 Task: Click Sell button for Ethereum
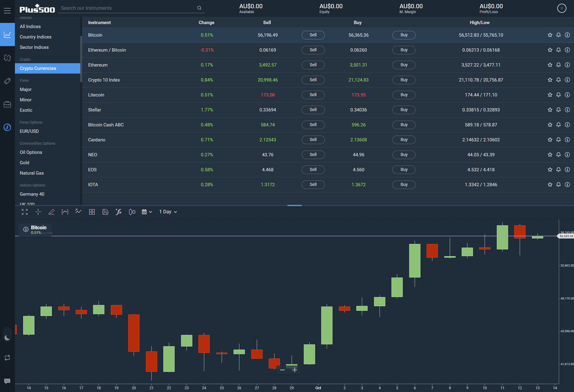(313, 65)
